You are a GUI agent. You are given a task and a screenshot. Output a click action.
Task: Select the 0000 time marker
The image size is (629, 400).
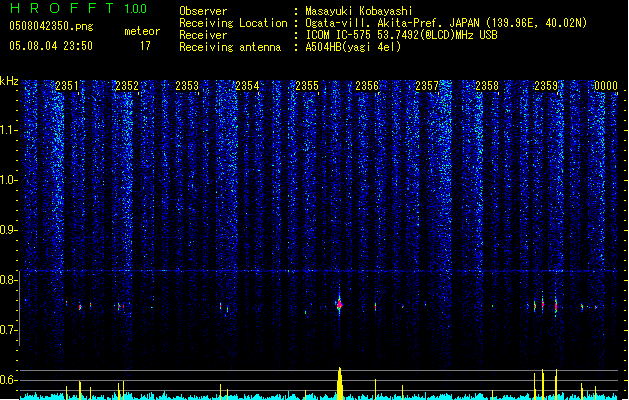point(606,86)
